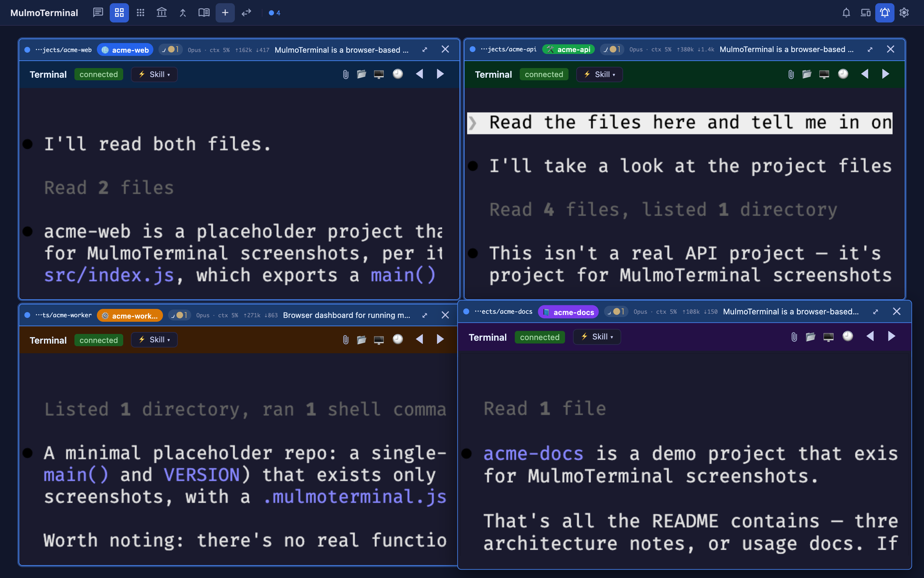This screenshot has height=578, width=924.
Task: Expand the acme-web panel to fullscreen
Action: (424, 50)
